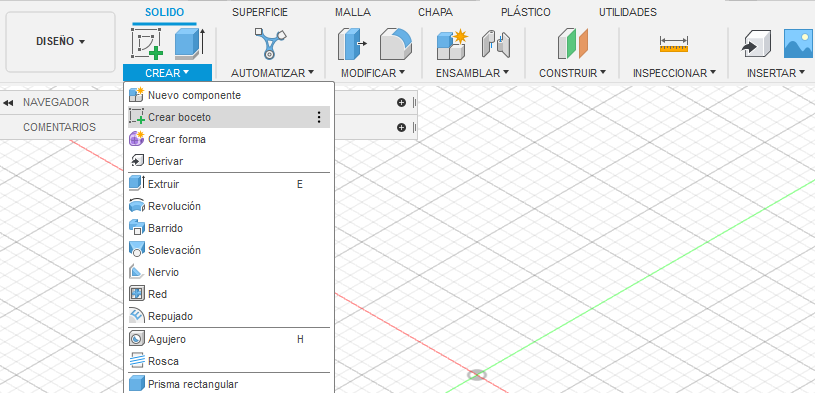Click the Joint toolbar icon in Ensamblar
Screen dimensions: 815x393
click(x=495, y=44)
